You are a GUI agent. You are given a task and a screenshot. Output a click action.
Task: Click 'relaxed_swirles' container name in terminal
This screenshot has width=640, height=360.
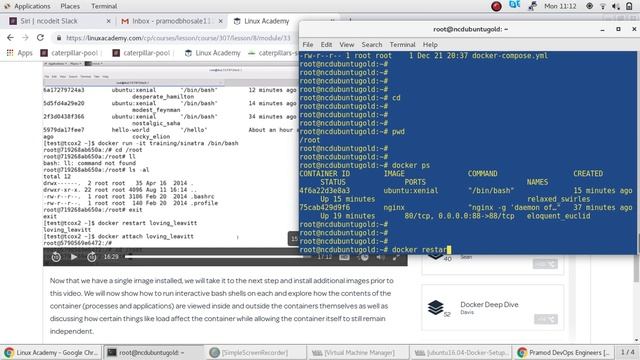(558, 199)
